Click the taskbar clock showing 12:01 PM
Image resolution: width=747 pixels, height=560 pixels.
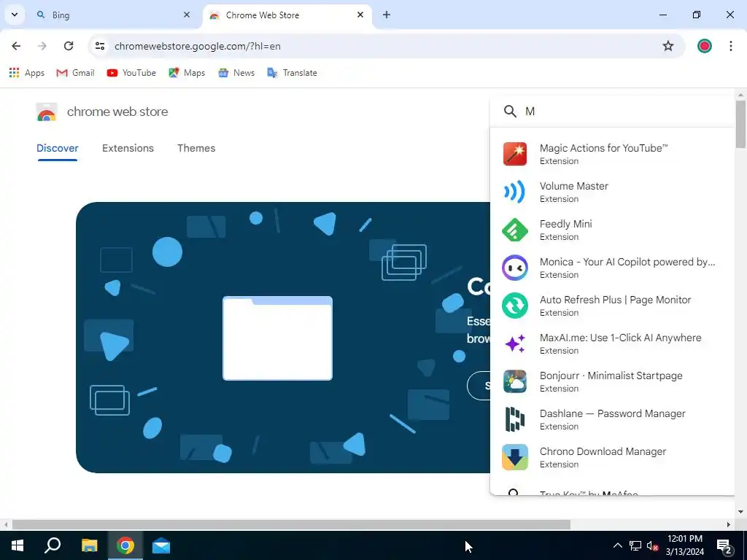[684, 545]
